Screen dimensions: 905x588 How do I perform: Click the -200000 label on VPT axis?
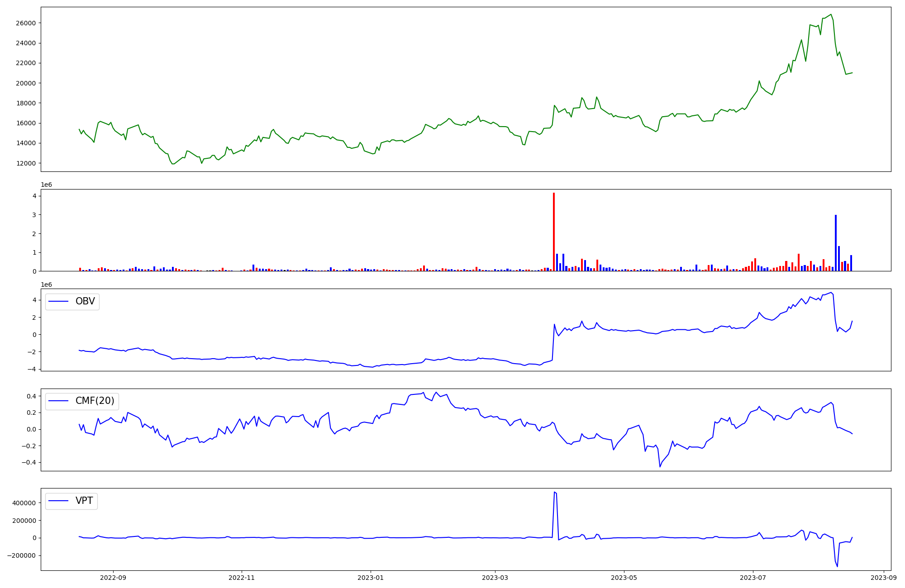(x=22, y=555)
